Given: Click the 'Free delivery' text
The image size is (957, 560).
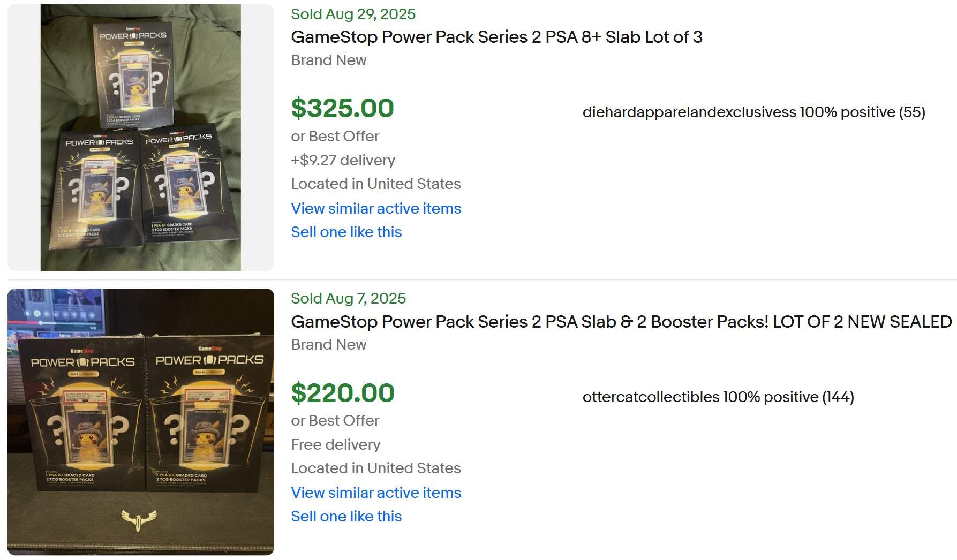Looking at the screenshot, I should pos(335,444).
